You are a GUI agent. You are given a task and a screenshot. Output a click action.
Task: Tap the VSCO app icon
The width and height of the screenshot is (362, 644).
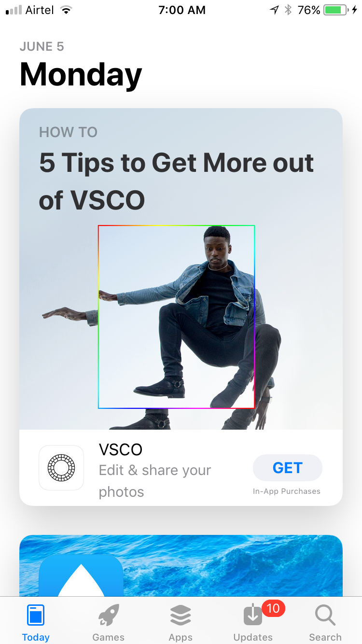tap(61, 468)
